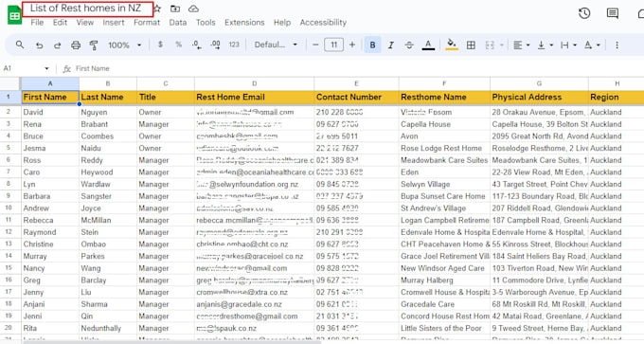Click the cell containing Capella House
The height and width of the screenshot is (344, 644).
(x=444, y=124)
